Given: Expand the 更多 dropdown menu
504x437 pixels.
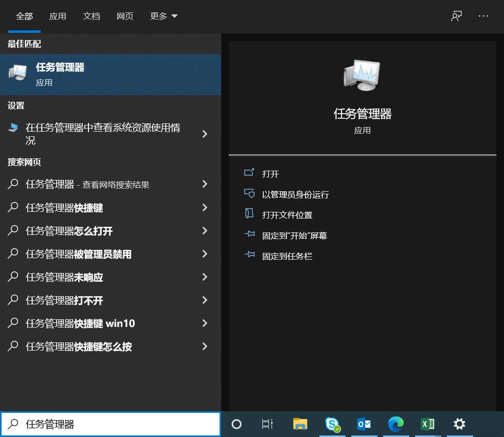Looking at the screenshot, I should [x=164, y=16].
